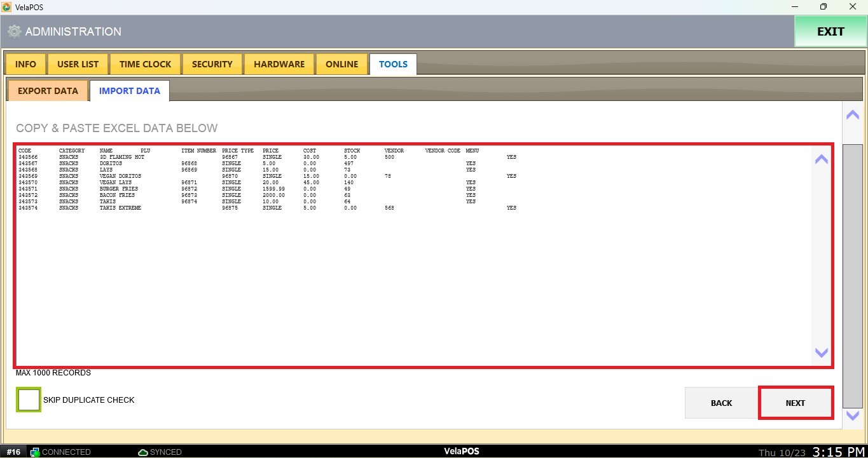Open the Online tab
868x458 pixels.
pyautogui.click(x=341, y=64)
